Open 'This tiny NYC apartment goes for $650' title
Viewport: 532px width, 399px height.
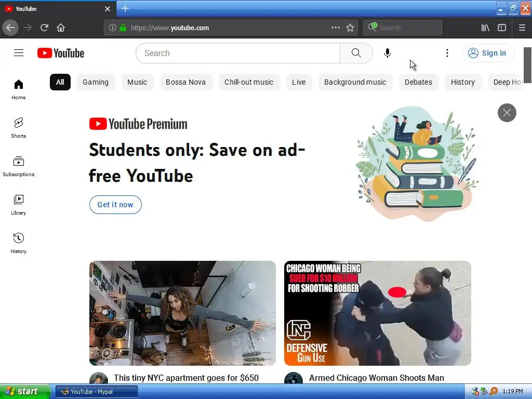pos(187,378)
